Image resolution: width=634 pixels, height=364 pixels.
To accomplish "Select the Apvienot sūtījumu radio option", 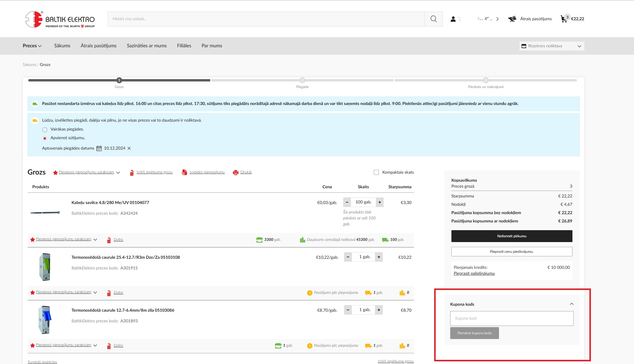I will [45, 138].
